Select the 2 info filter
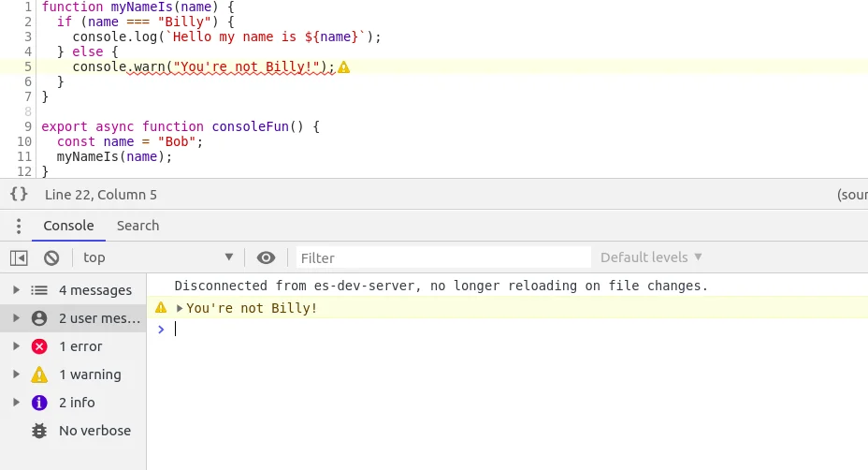This screenshot has height=470, width=868. [76, 403]
